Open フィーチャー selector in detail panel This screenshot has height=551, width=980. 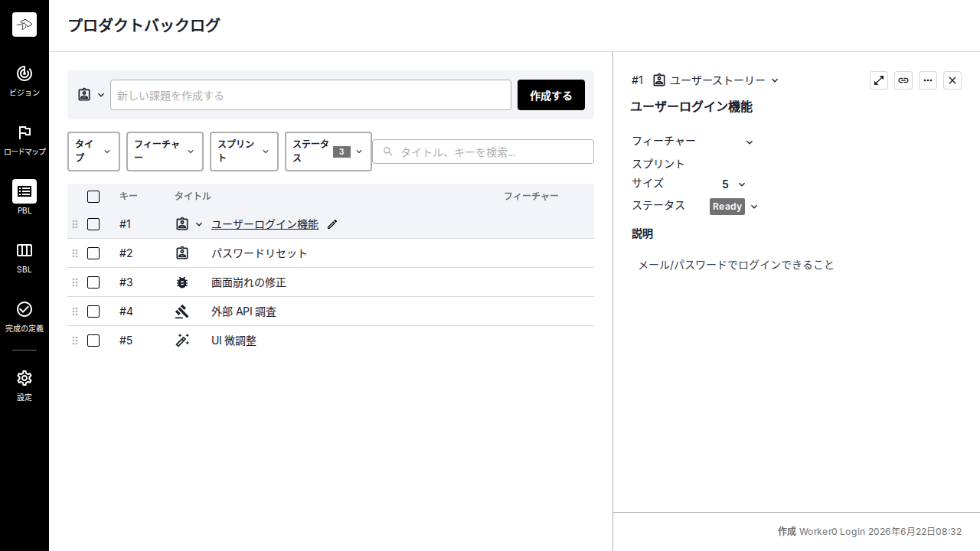750,142
